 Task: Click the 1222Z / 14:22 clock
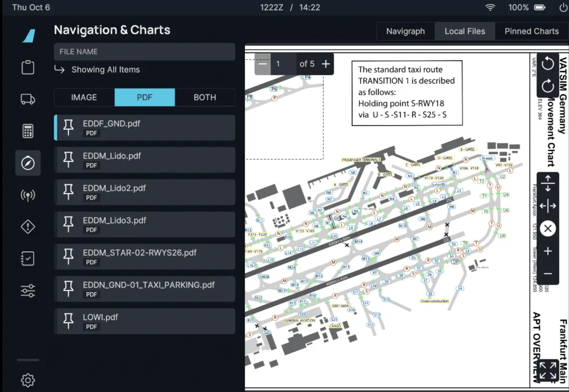click(x=290, y=8)
